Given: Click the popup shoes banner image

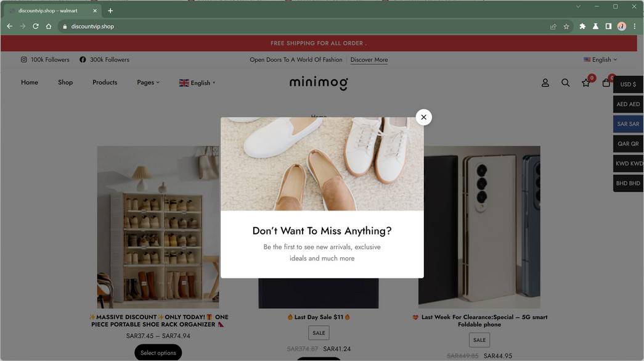Looking at the screenshot, I should pyautogui.click(x=322, y=164).
